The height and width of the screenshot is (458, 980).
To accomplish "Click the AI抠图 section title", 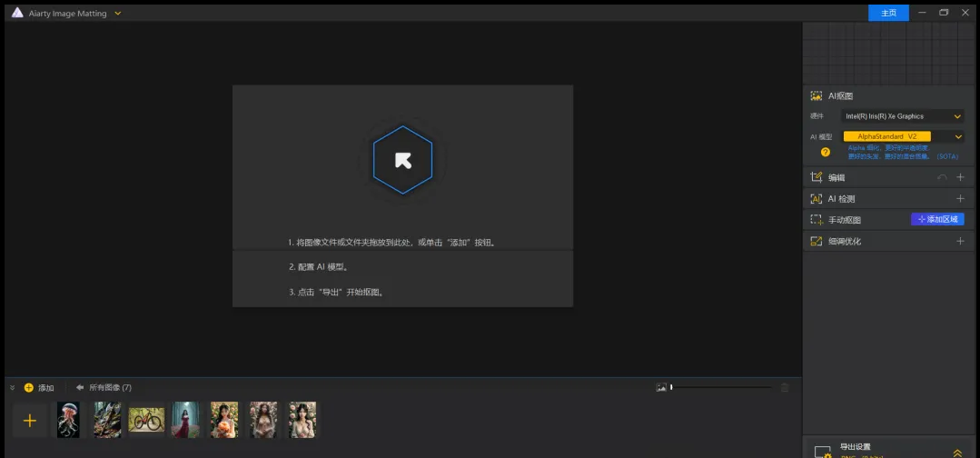I will (x=841, y=96).
